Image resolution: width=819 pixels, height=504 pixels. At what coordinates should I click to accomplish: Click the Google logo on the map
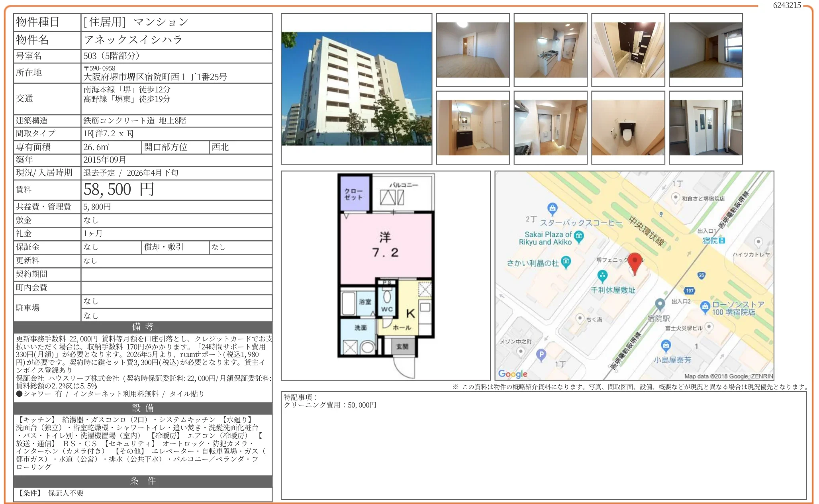pos(513,374)
